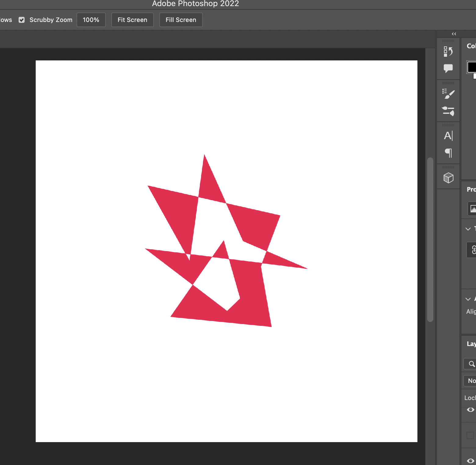476x465 pixels.
Task: Collapse the panel dock with double-chevron arrow
Action: (454, 34)
